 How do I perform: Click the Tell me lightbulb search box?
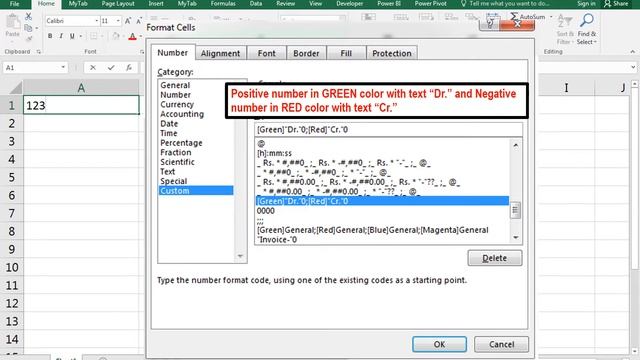click(504, 4)
